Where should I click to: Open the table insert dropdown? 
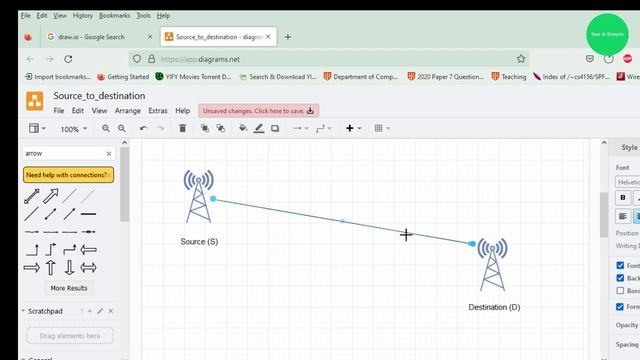382,129
